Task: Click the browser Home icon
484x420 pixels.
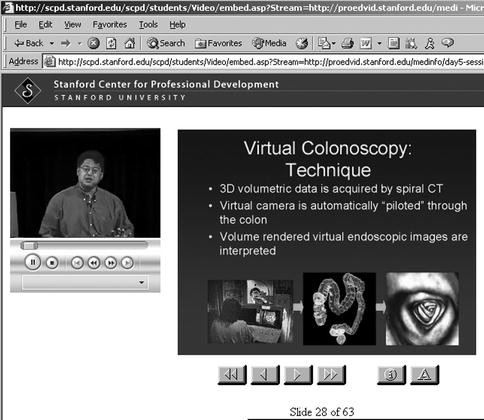Action: point(130,43)
